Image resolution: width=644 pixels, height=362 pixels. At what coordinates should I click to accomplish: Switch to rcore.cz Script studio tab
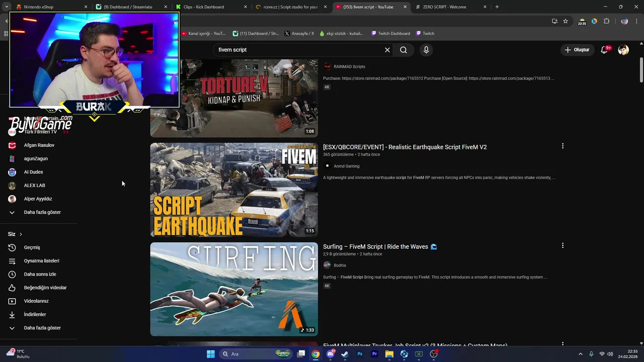point(291,7)
